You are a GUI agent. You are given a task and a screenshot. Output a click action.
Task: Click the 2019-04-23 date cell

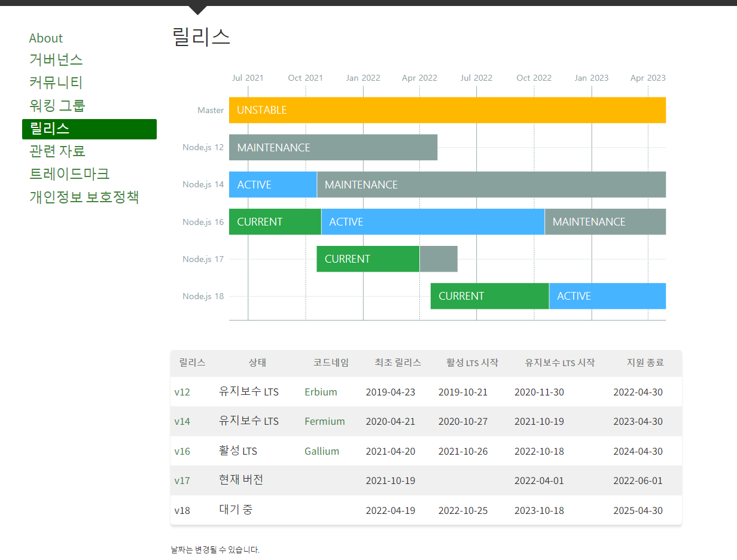pyautogui.click(x=391, y=392)
